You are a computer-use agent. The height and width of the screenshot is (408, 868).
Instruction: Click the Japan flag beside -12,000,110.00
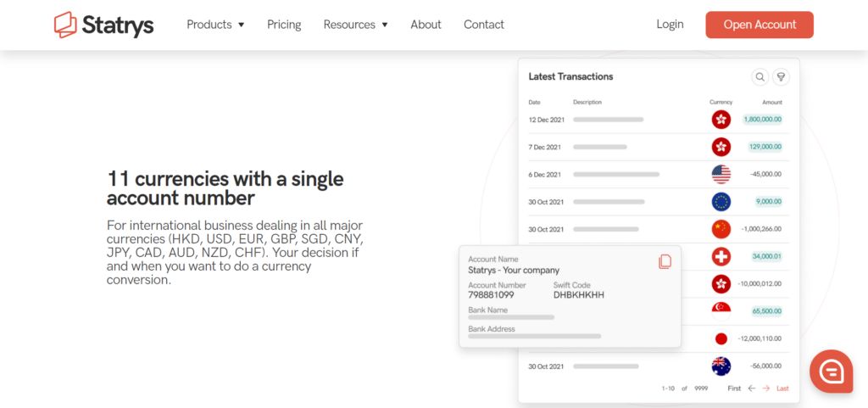point(721,338)
